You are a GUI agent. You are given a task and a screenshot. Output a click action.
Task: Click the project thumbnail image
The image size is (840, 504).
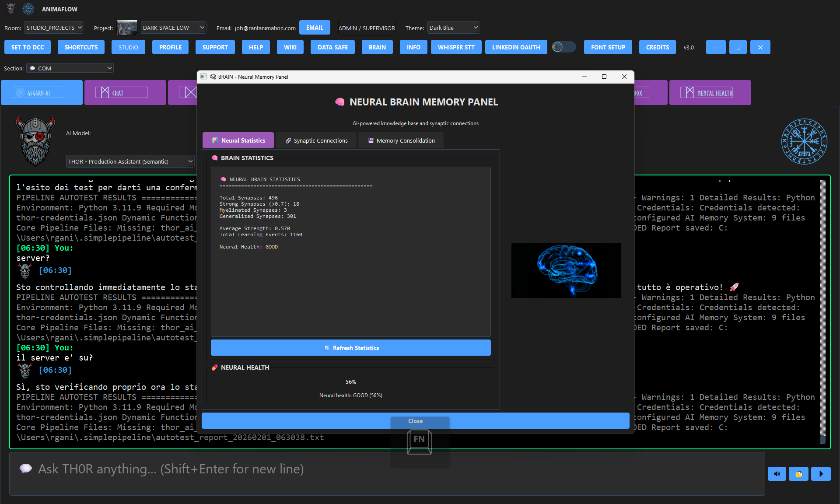point(127,28)
